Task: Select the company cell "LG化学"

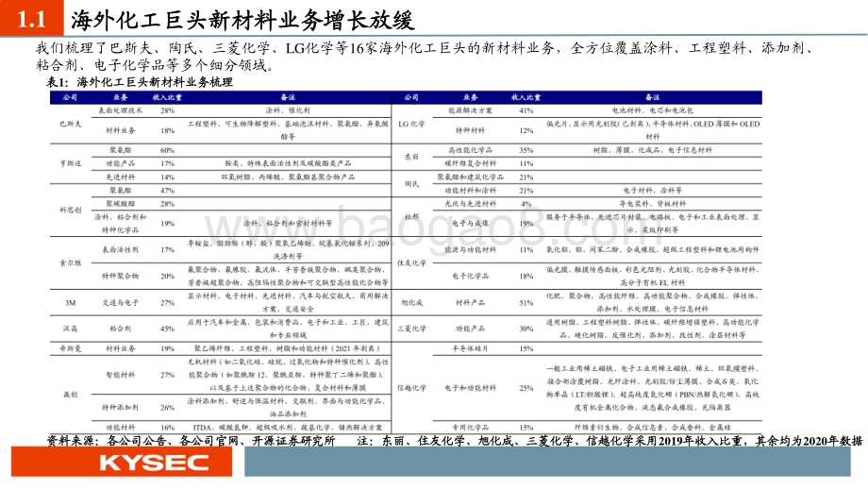Action: [411, 124]
